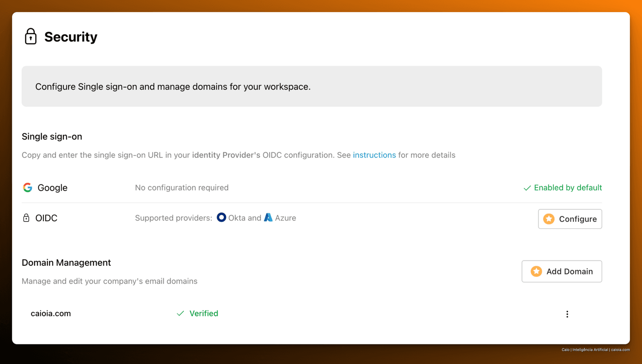Click the star icon in Add Domain
642x364 pixels.
pyautogui.click(x=536, y=271)
